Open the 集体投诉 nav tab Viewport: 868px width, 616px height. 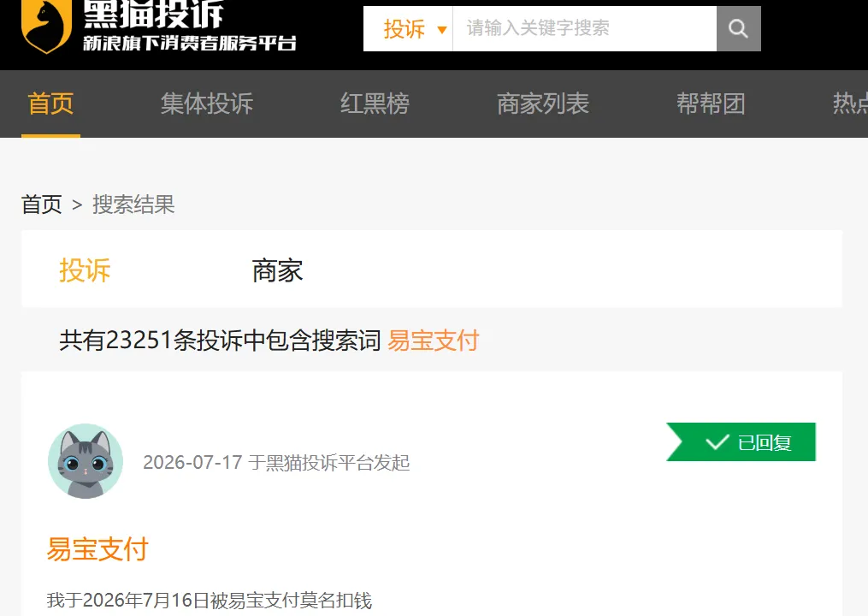click(207, 104)
